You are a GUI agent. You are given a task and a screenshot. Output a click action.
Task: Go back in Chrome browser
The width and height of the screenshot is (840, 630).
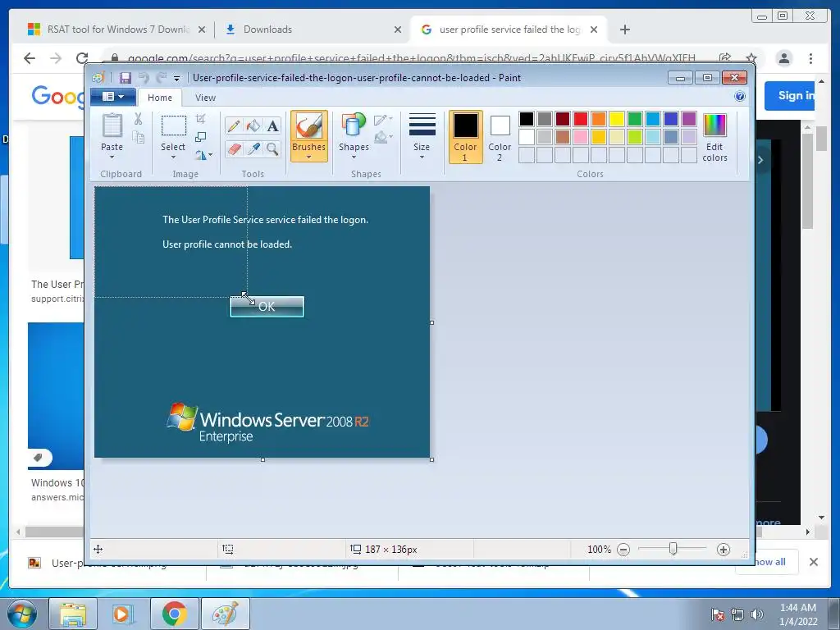pos(30,58)
